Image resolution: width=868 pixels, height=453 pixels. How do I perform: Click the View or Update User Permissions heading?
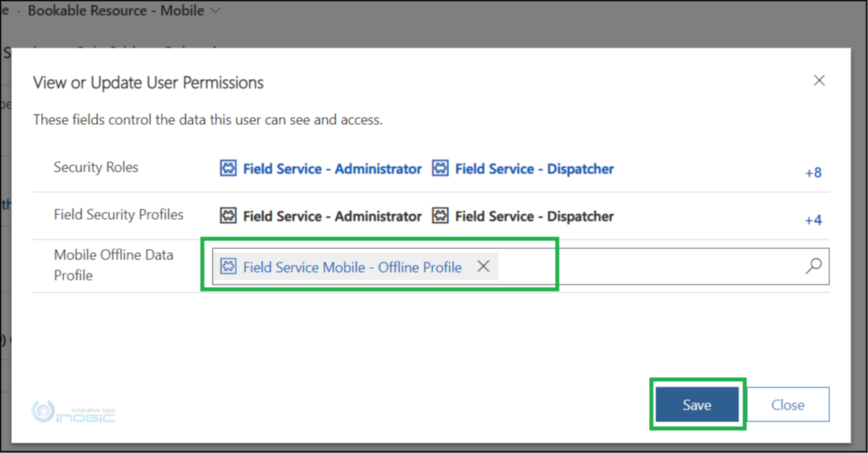(x=149, y=82)
